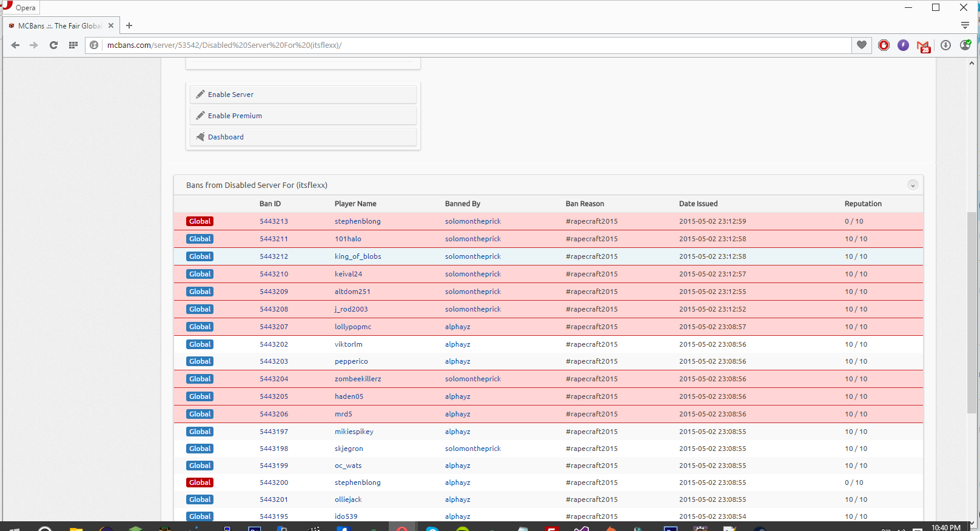This screenshot has width=980, height=531.
Task: Click ban reason in row 5443209
Action: [592, 292]
